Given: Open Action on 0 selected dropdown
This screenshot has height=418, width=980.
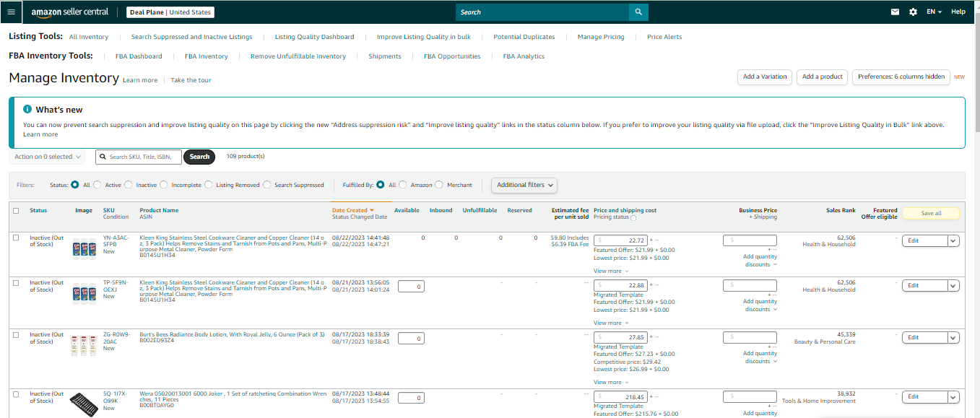Looking at the screenshot, I should coord(48,157).
